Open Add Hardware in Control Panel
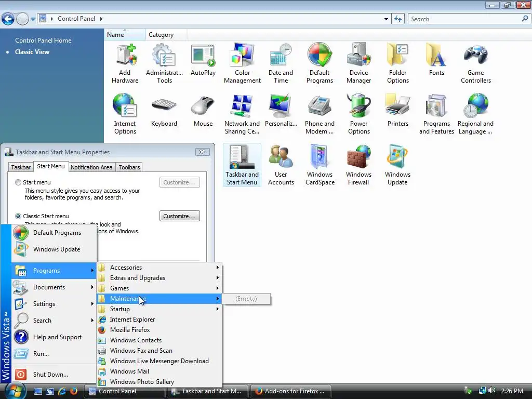The image size is (532, 399). [x=125, y=64]
